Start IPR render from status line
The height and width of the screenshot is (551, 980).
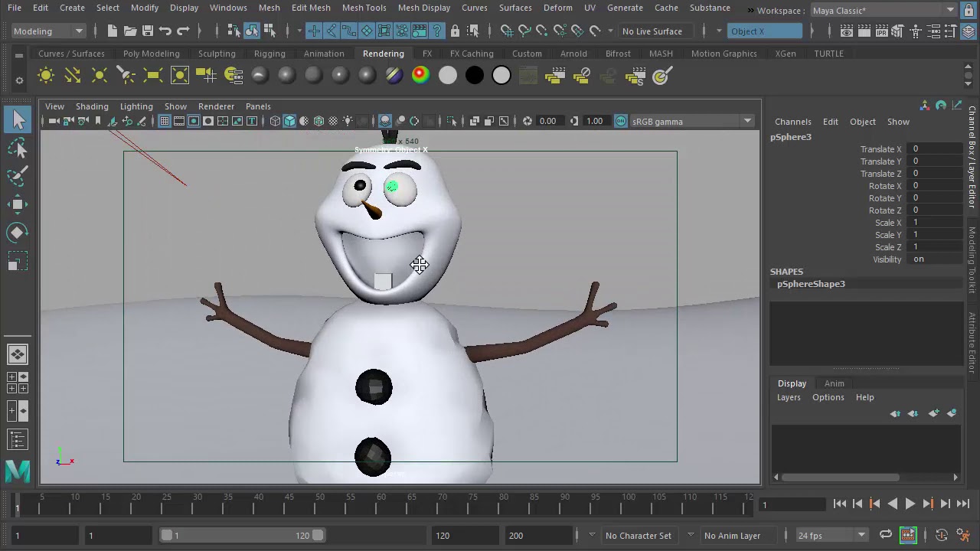pos(880,31)
